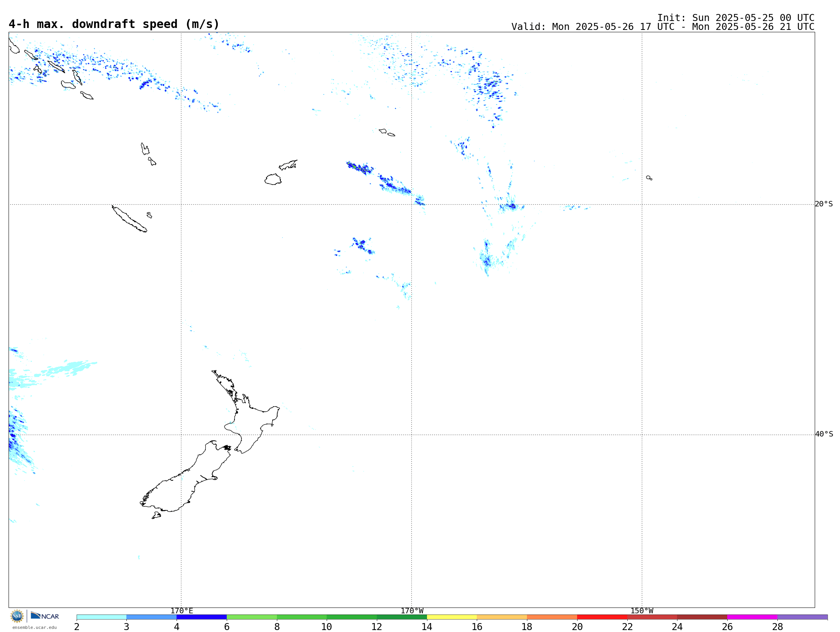
Task: Click the '40°S' latitude label
Action: coord(824,434)
